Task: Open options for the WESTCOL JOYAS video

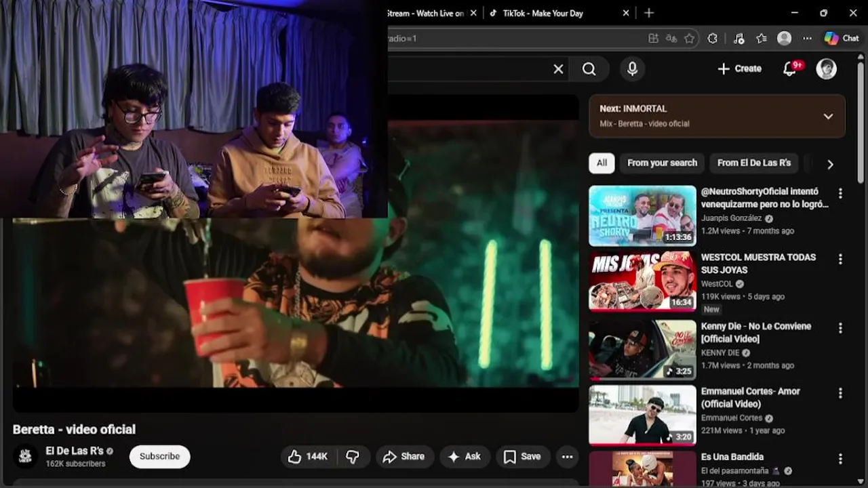Action: pyautogui.click(x=840, y=259)
